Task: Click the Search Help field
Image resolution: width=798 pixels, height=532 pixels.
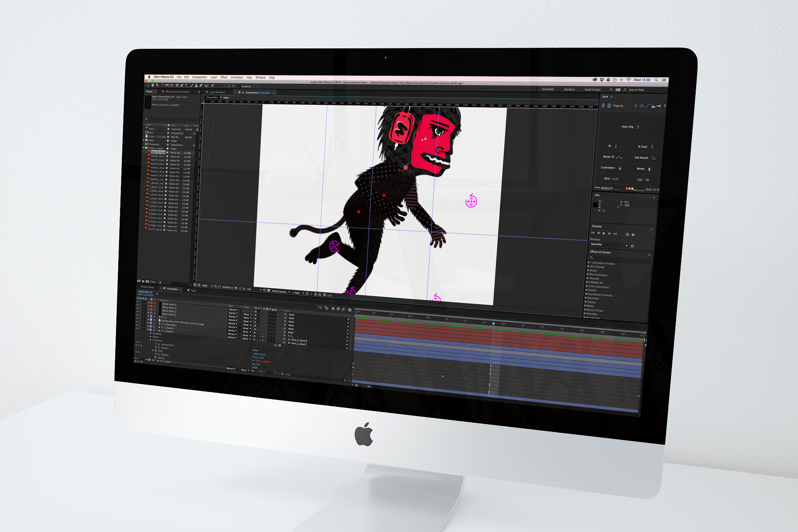Action: point(636,90)
